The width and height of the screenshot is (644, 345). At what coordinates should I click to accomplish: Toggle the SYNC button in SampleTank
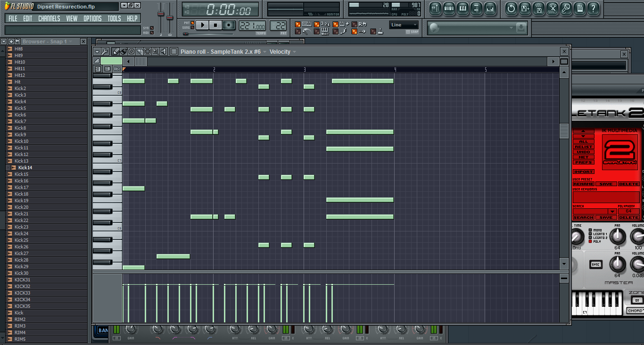596,264
